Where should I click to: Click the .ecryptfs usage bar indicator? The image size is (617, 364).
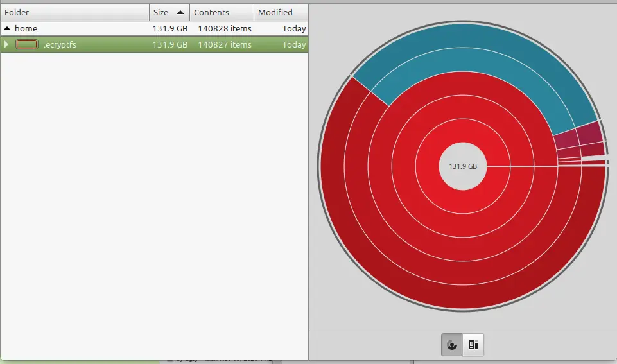(x=26, y=45)
